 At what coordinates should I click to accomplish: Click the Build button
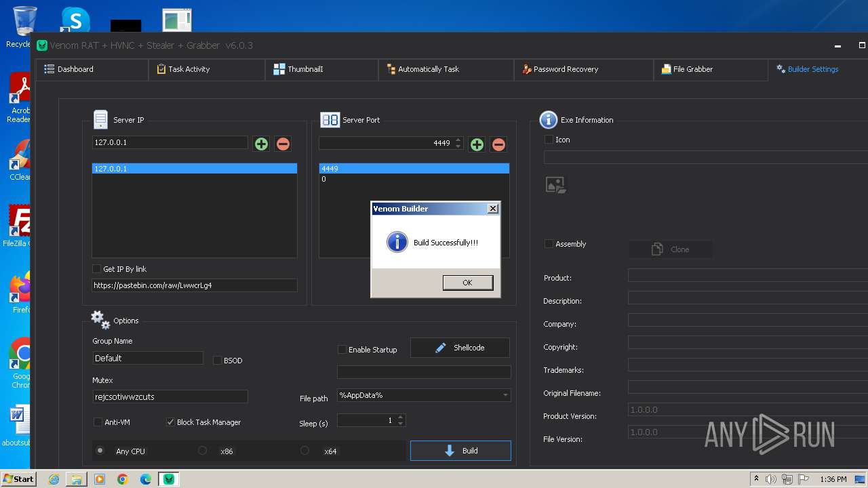click(x=460, y=451)
